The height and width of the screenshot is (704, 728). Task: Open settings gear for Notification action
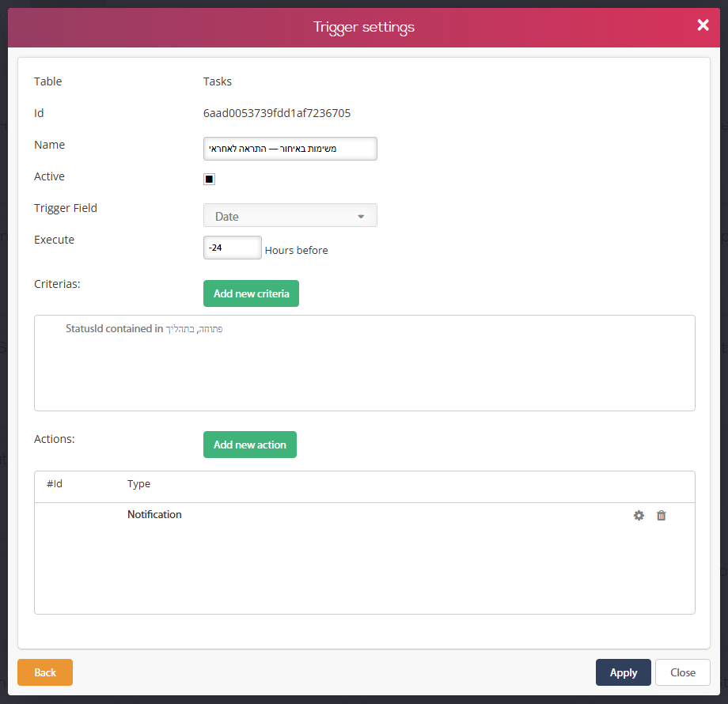[639, 515]
